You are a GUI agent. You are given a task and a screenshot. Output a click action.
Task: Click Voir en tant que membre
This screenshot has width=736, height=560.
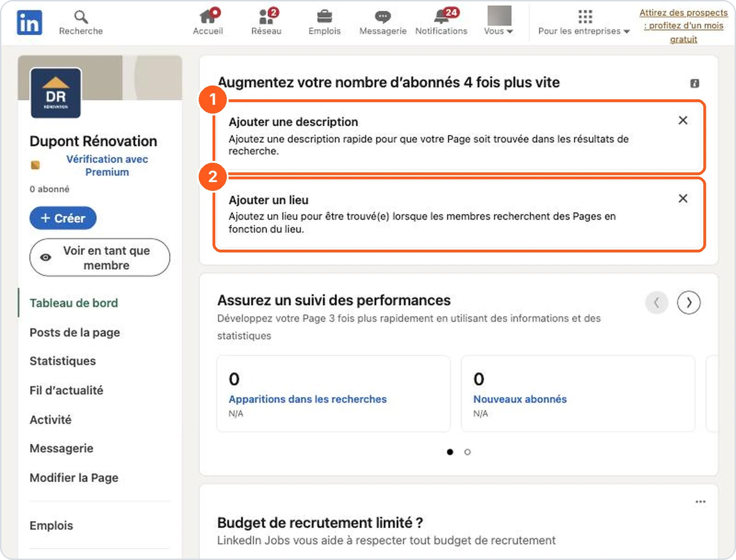click(100, 257)
